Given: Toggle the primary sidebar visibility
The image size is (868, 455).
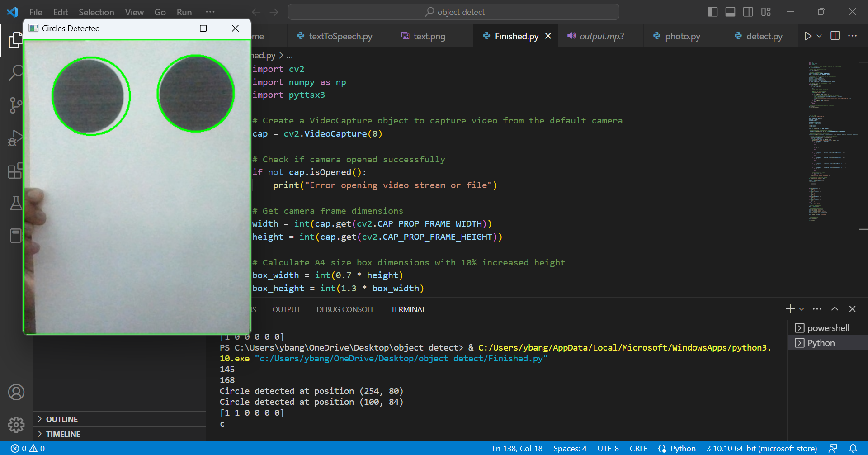Looking at the screenshot, I should click(x=712, y=12).
